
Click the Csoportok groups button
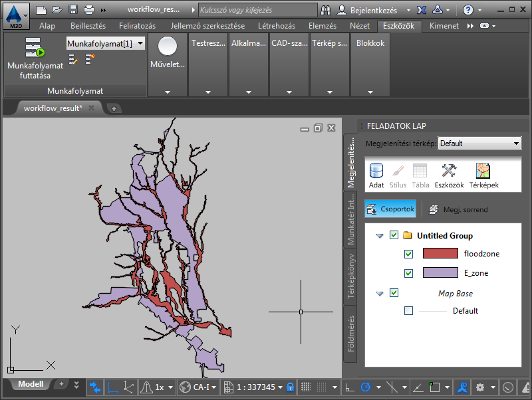tap(390, 209)
